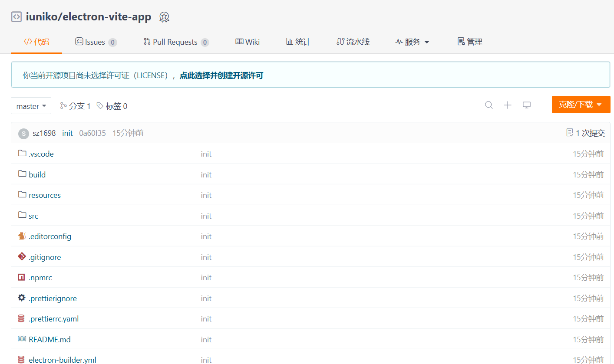Open the README.md file
The height and width of the screenshot is (364, 614).
coord(50,339)
